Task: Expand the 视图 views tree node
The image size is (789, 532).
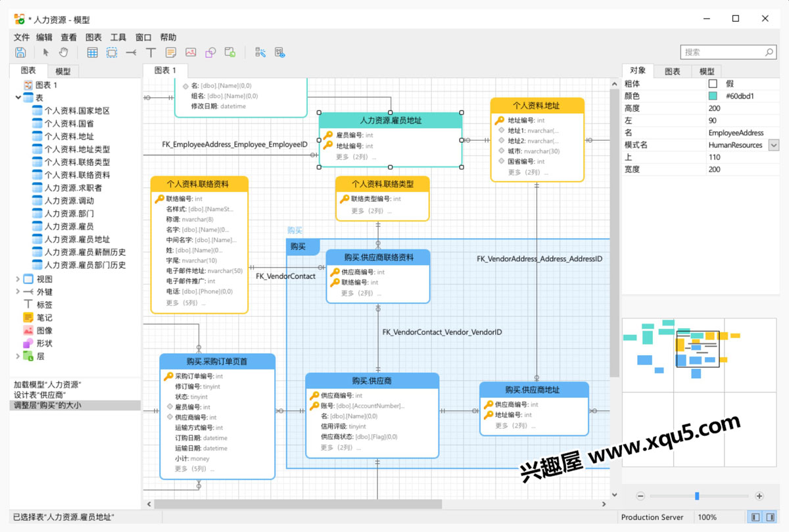Action: click(18, 279)
